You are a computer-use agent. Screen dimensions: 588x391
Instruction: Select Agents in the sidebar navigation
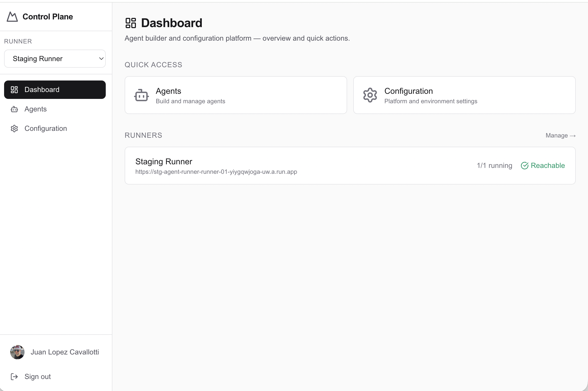[x=36, y=109]
